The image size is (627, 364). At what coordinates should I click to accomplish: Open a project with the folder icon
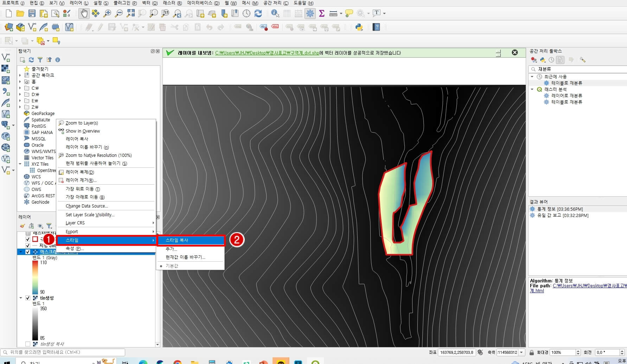(x=20, y=13)
